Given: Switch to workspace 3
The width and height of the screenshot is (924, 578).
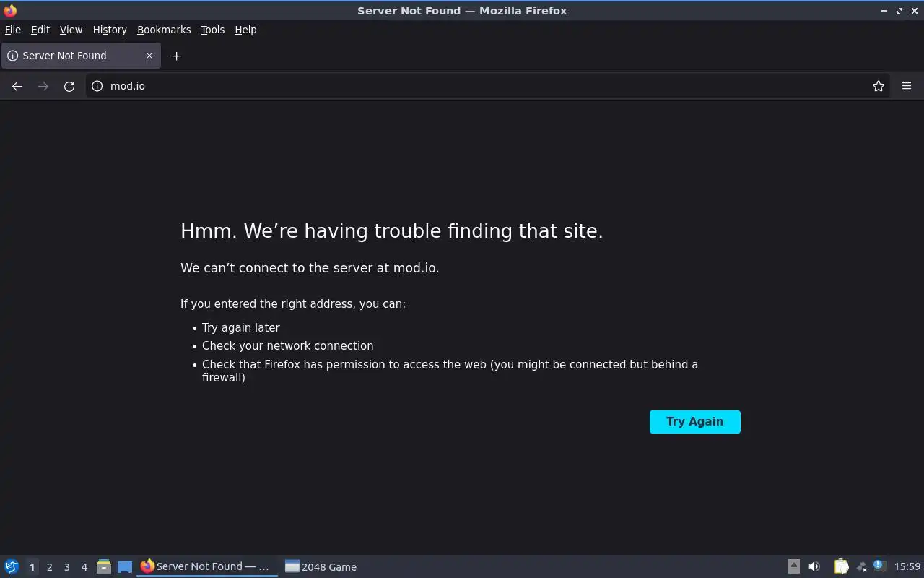Looking at the screenshot, I should pos(66,567).
